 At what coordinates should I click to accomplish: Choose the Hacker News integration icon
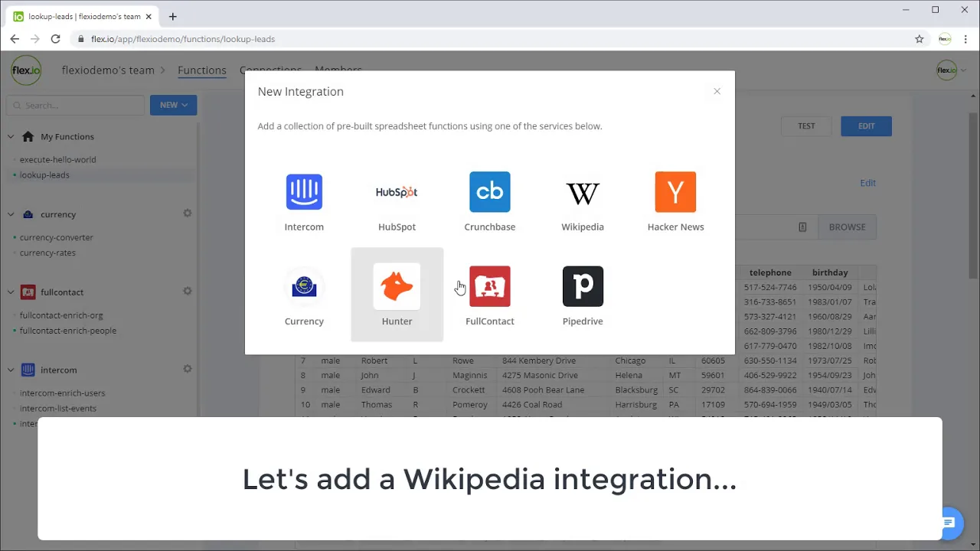pyautogui.click(x=675, y=191)
